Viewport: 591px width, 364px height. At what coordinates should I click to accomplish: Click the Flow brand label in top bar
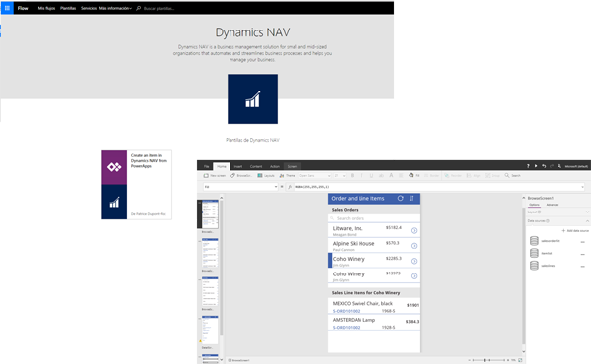click(23, 8)
